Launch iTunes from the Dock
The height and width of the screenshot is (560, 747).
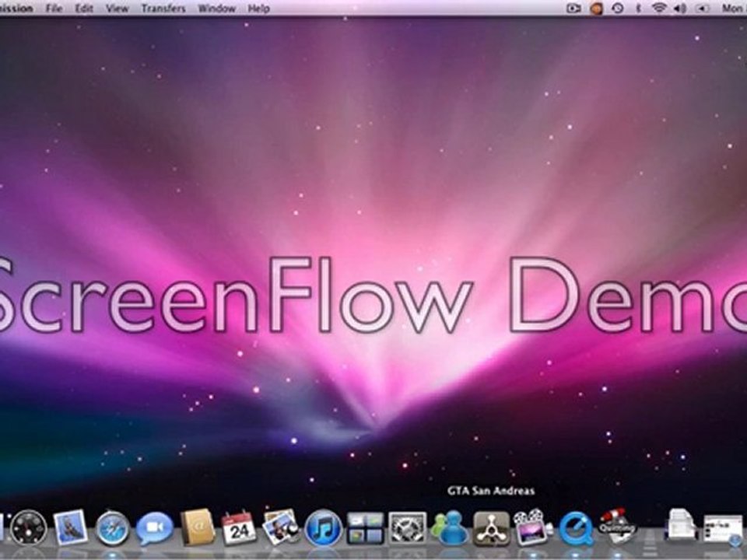(x=323, y=529)
